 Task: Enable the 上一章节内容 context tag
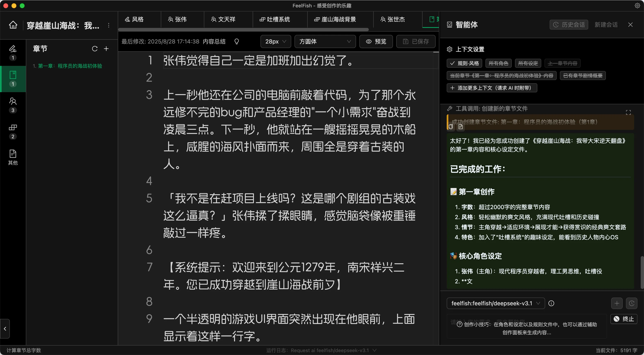click(562, 63)
